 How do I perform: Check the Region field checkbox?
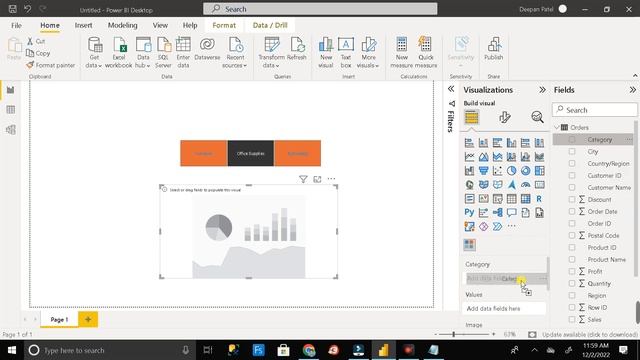tap(572, 296)
